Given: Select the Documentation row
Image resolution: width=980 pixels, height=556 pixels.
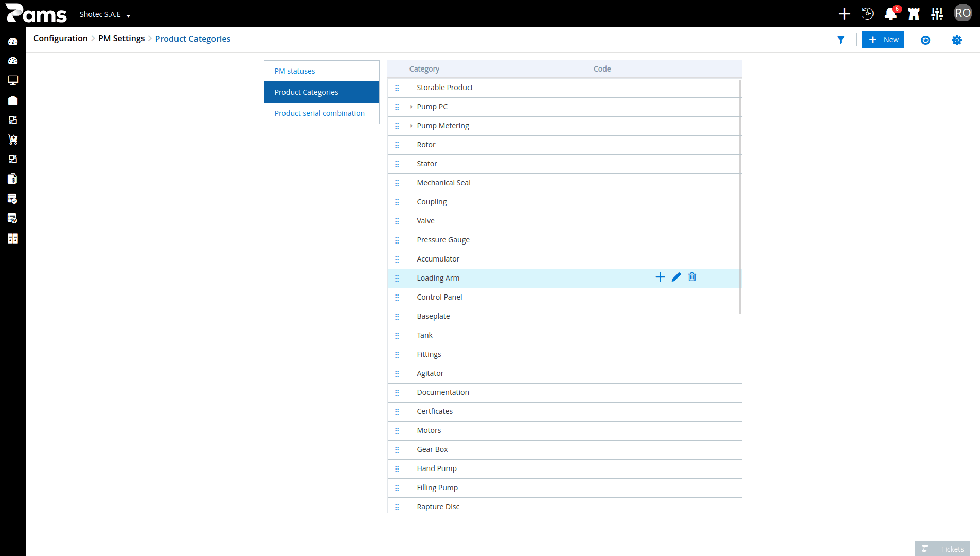Looking at the screenshot, I should tap(564, 393).
